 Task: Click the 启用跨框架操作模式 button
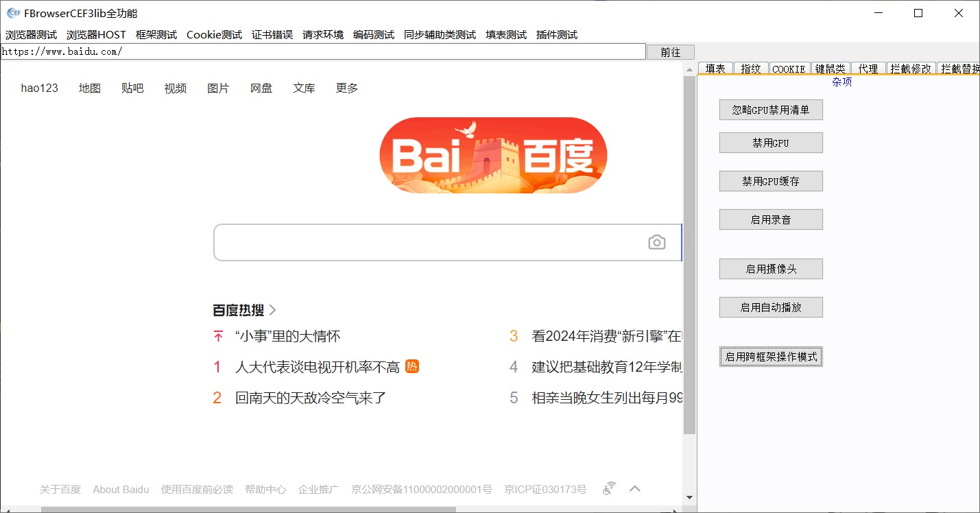(771, 357)
